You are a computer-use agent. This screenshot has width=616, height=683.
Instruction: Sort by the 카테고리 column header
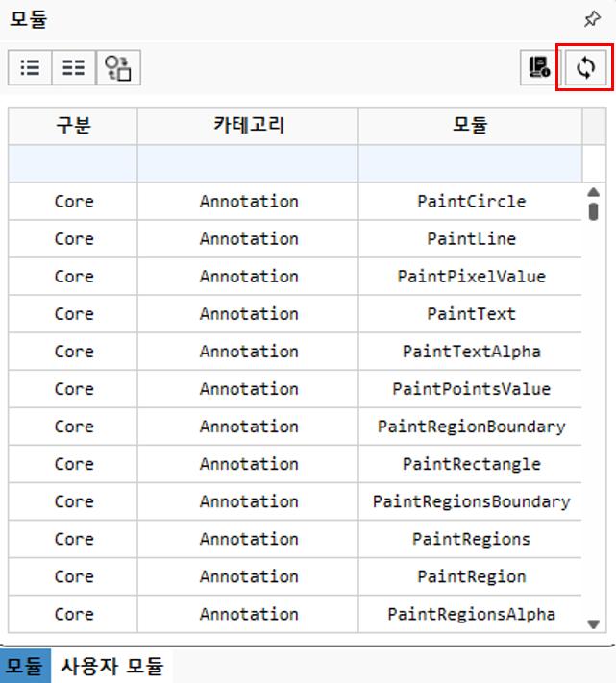tap(248, 126)
